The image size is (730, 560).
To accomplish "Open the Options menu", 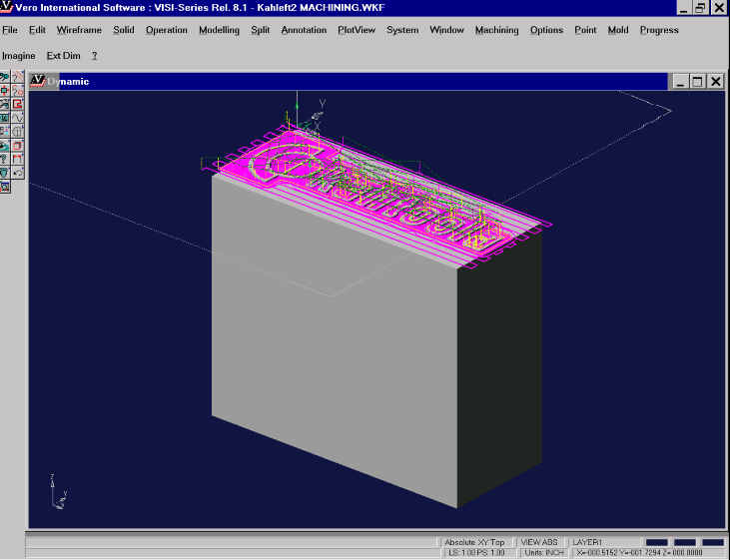I will point(546,30).
